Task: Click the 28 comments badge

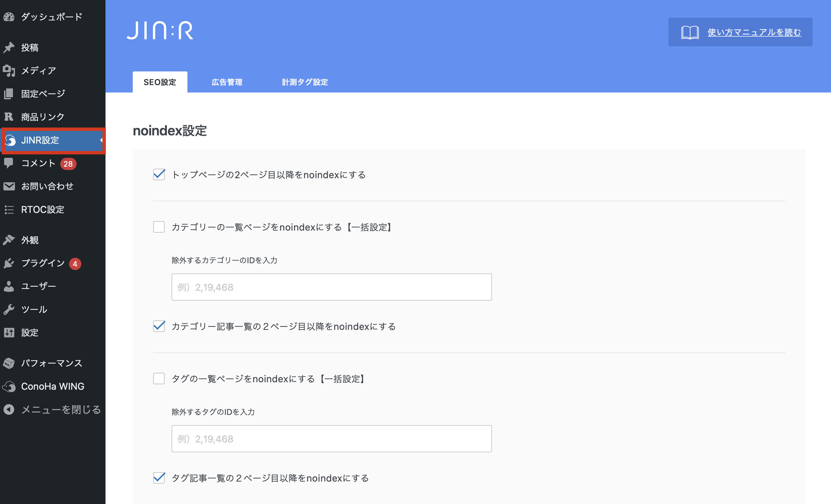Action: (68, 164)
